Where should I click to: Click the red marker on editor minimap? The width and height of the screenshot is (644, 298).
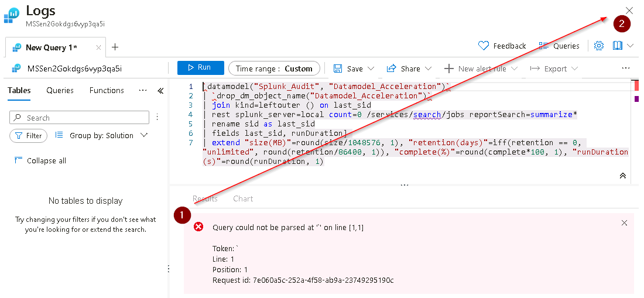pyautogui.click(x=636, y=86)
